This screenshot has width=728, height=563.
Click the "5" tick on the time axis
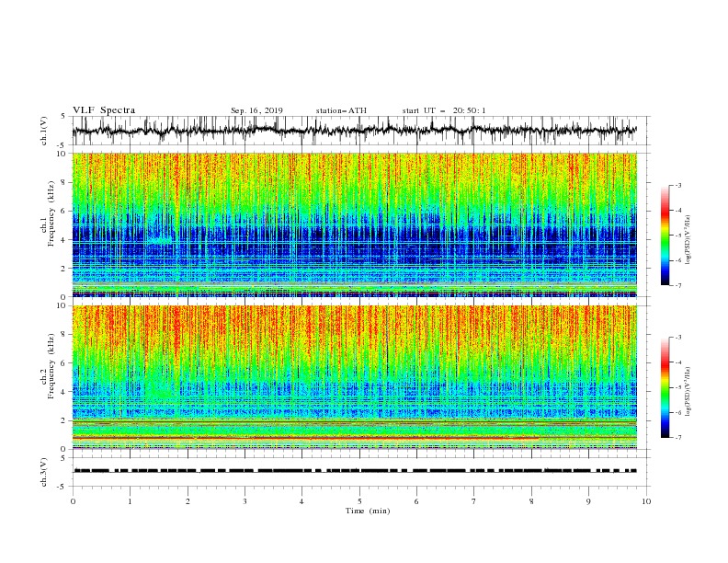pyautogui.click(x=359, y=501)
